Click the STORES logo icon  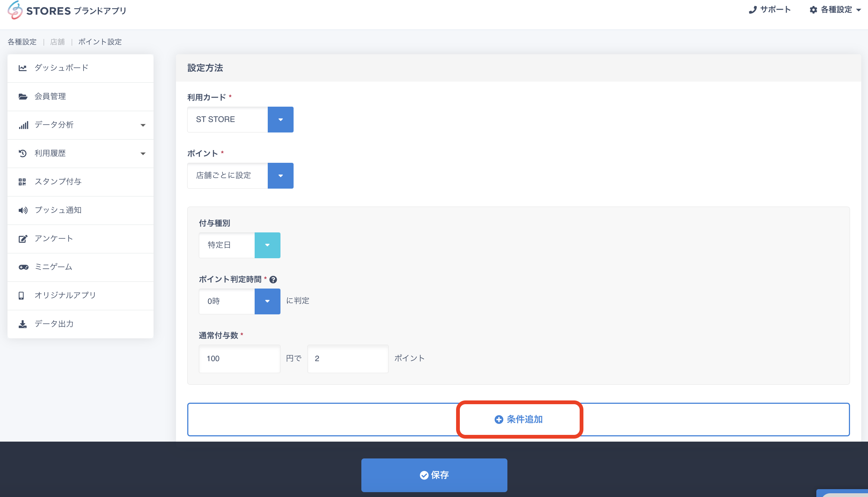(15, 10)
